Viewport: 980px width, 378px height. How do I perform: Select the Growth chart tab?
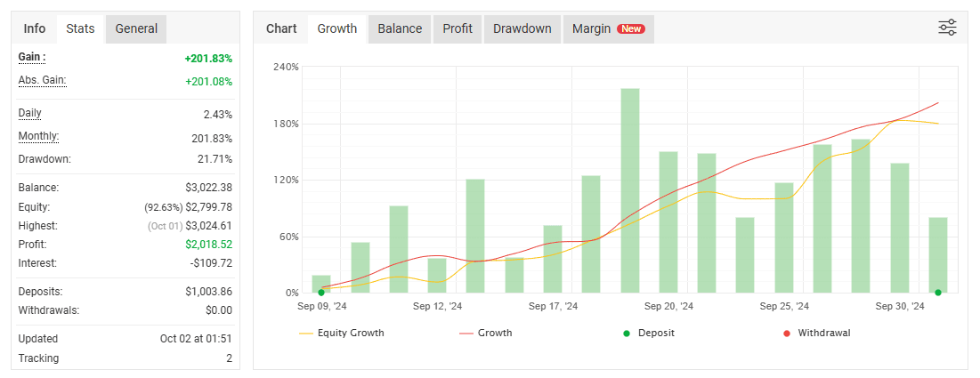336,28
